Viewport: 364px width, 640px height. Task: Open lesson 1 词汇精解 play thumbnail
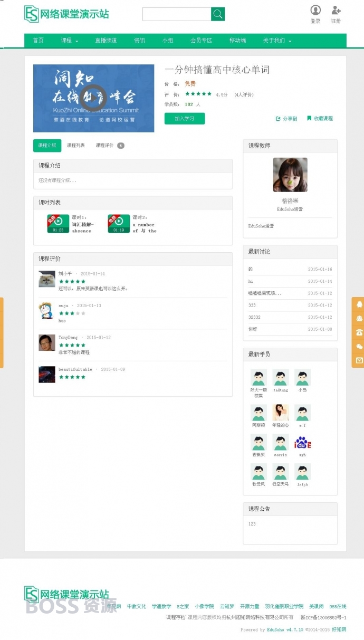[x=58, y=224]
